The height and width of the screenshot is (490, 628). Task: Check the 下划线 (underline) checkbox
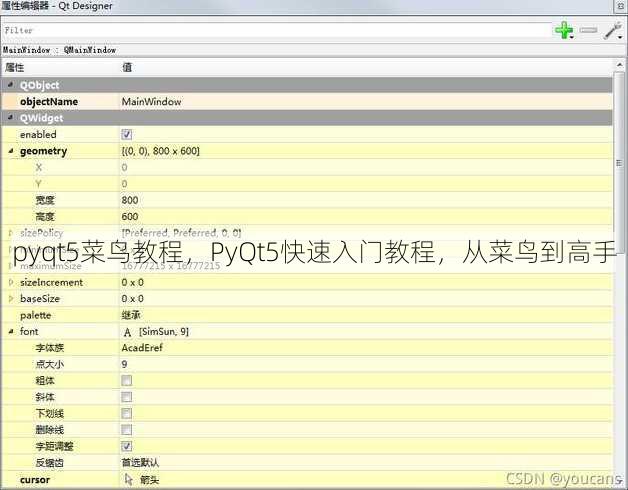[x=127, y=413]
